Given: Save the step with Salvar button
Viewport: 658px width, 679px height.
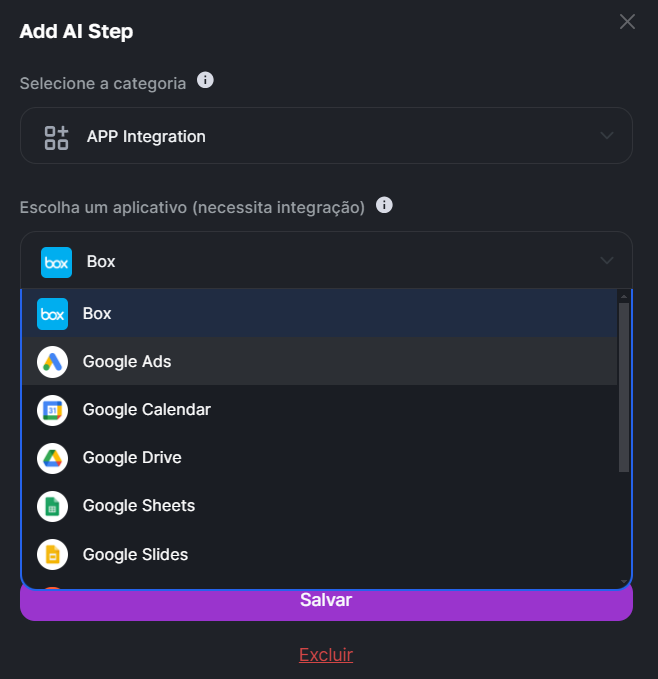Looking at the screenshot, I should click(x=326, y=605).
